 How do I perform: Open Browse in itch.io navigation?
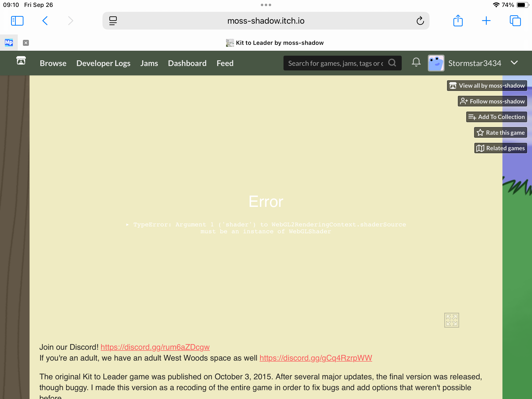[x=53, y=63]
